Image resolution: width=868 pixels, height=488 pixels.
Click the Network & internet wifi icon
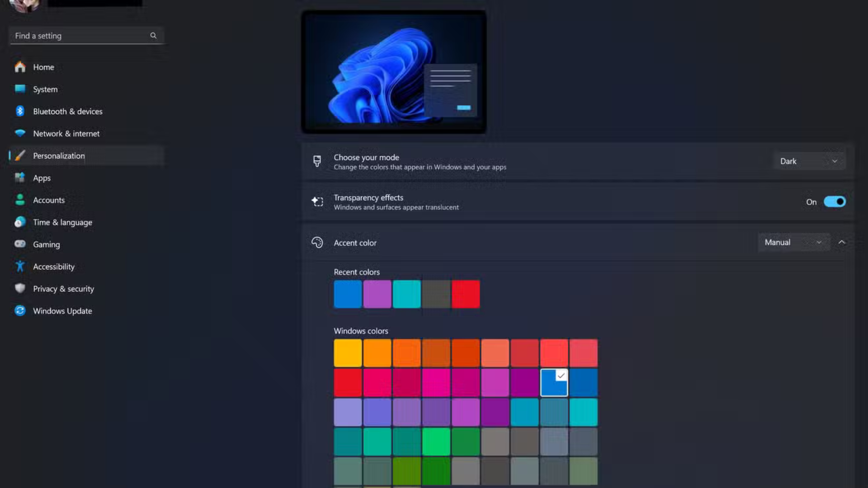coord(20,133)
